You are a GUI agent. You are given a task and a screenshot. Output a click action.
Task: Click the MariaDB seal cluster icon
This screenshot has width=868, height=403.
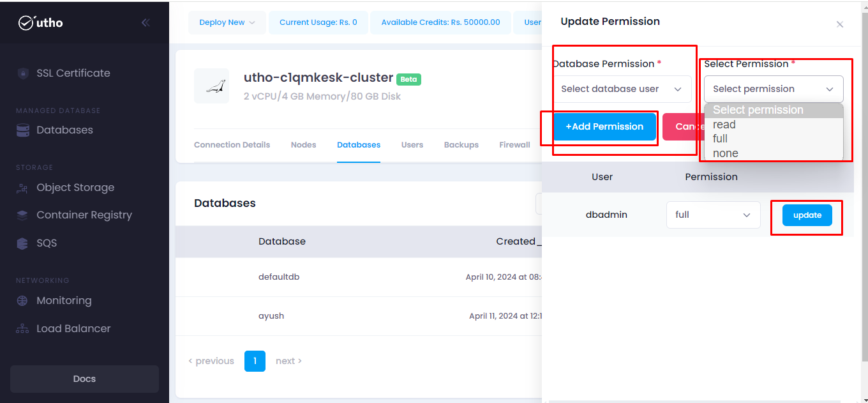pyautogui.click(x=212, y=86)
